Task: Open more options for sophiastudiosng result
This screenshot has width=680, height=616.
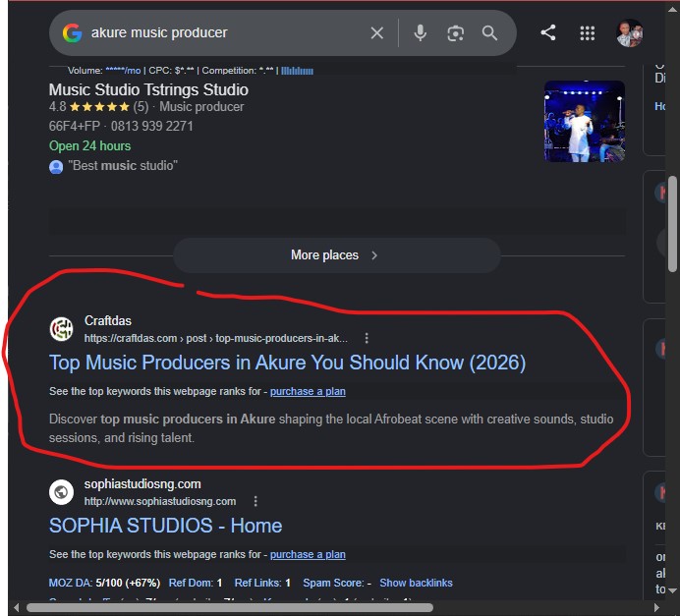Action: (x=255, y=501)
